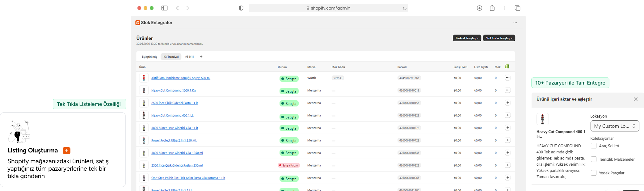This screenshot has height=191, width=644.
Task: Check the Yedek Parçalar collection
Action: (x=594, y=173)
